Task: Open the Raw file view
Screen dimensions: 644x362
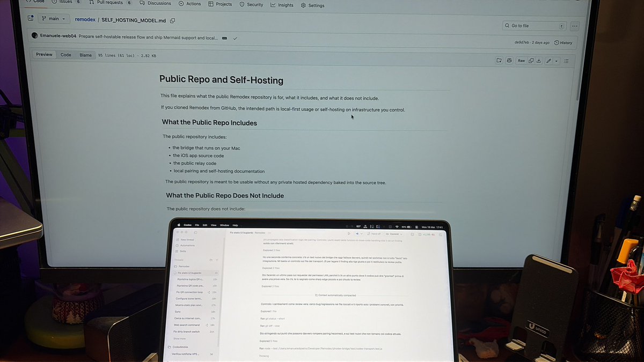Action: tap(521, 61)
